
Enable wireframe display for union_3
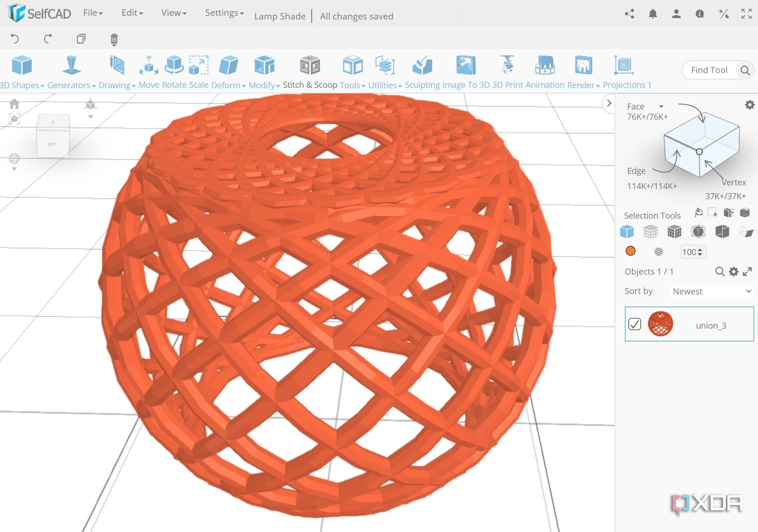click(x=659, y=251)
